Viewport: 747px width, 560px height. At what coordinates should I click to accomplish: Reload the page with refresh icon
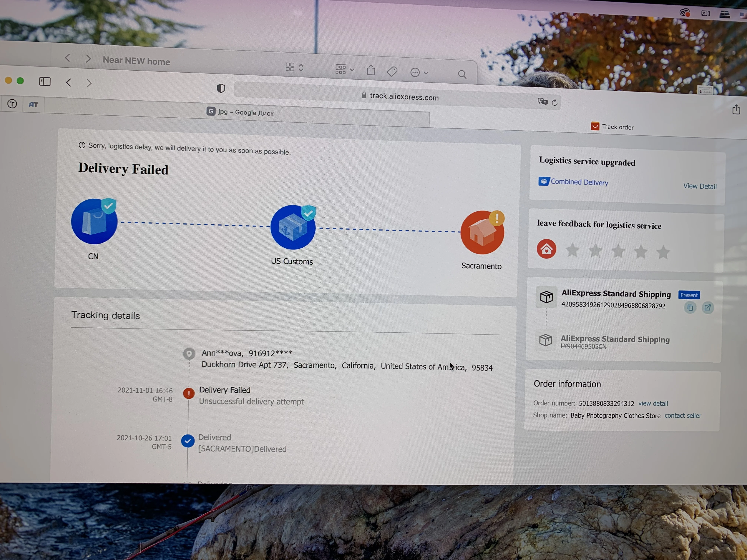pyautogui.click(x=555, y=102)
